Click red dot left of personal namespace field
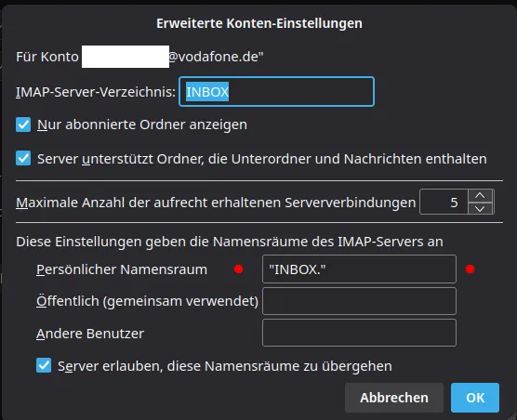Viewport: 517px width, 420px height. coord(238,269)
